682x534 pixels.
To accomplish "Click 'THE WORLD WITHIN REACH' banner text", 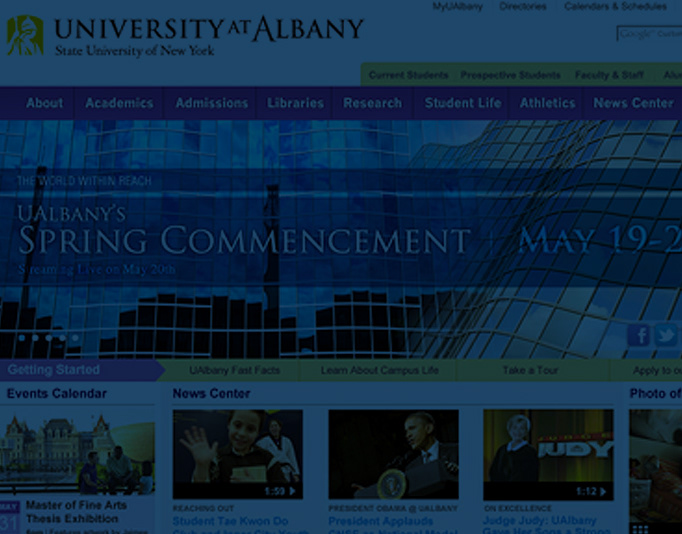I will point(84,181).
